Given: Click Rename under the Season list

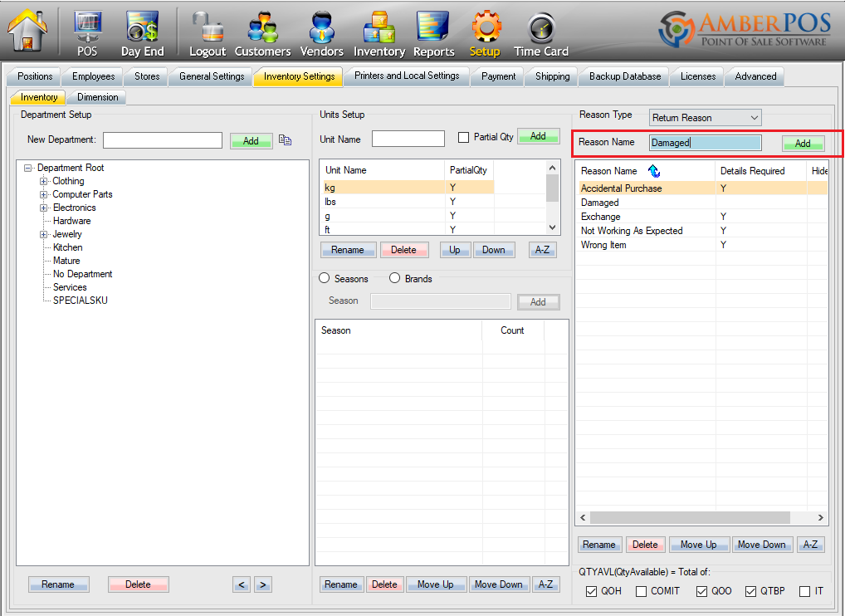Looking at the screenshot, I should point(340,584).
